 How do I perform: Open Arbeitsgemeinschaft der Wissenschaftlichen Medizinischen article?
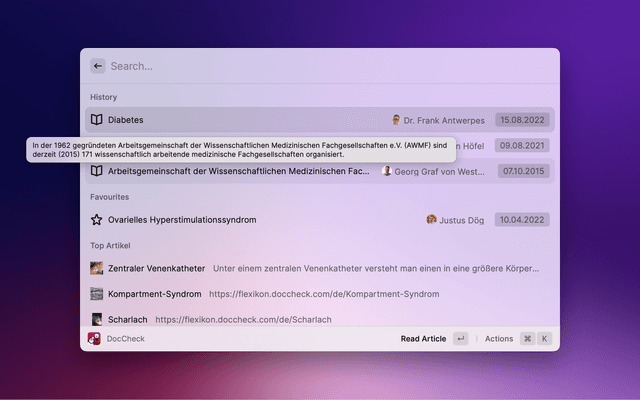pyautogui.click(x=238, y=171)
